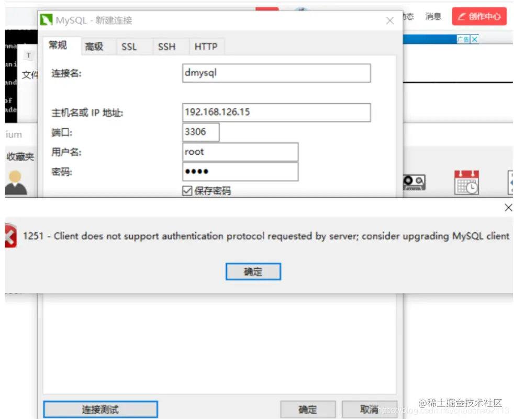
Task: Close the 1251 error message box
Action: click(x=508, y=207)
